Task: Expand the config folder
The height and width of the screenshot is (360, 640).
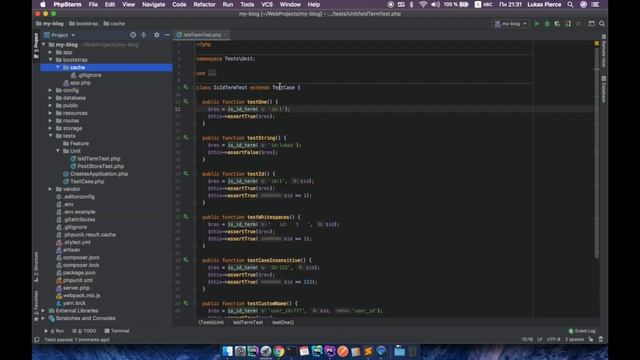Action: (x=51, y=90)
